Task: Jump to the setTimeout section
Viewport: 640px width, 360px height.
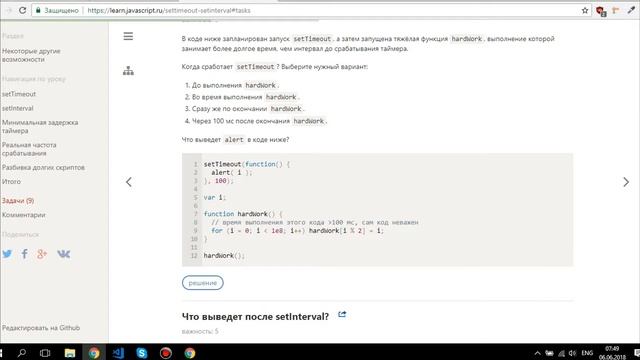Action: click(x=19, y=94)
